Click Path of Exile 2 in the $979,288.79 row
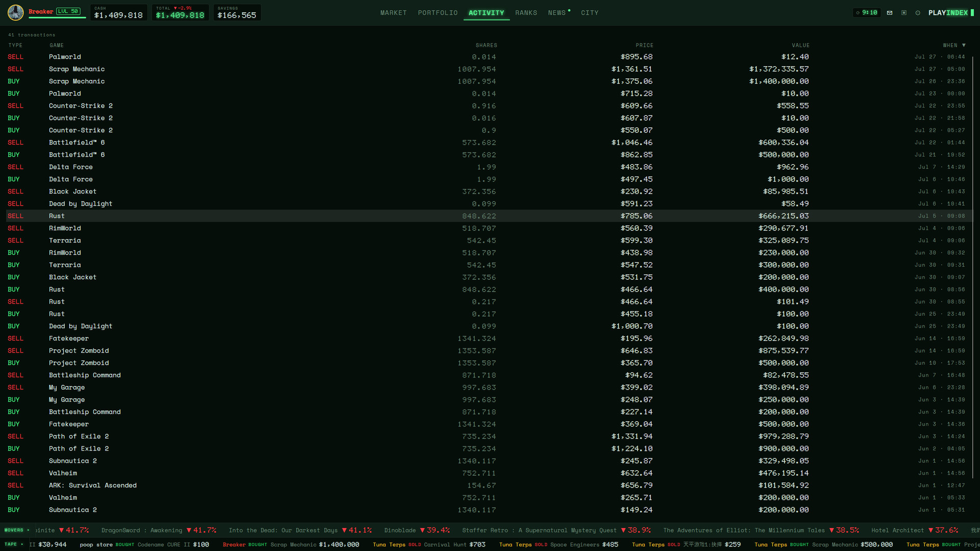 (x=79, y=436)
